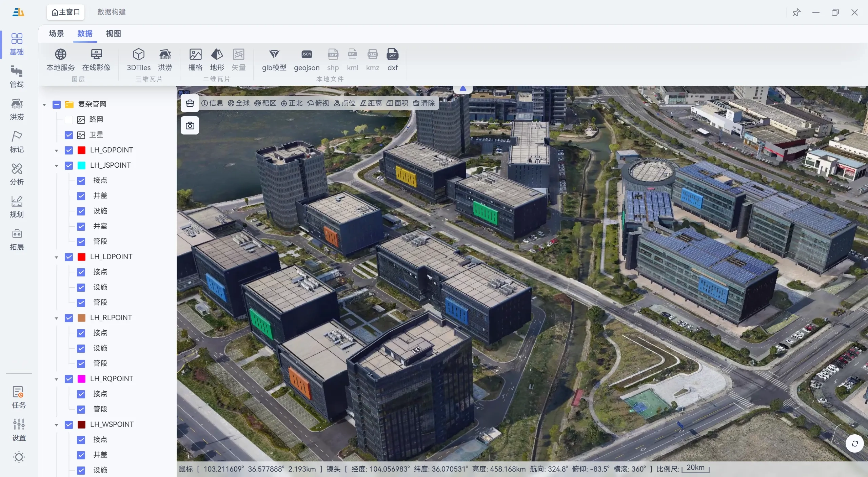This screenshot has height=477, width=868.
Task: Click the magenta LH_RQPOINT color swatch
Action: [x=81, y=379]
